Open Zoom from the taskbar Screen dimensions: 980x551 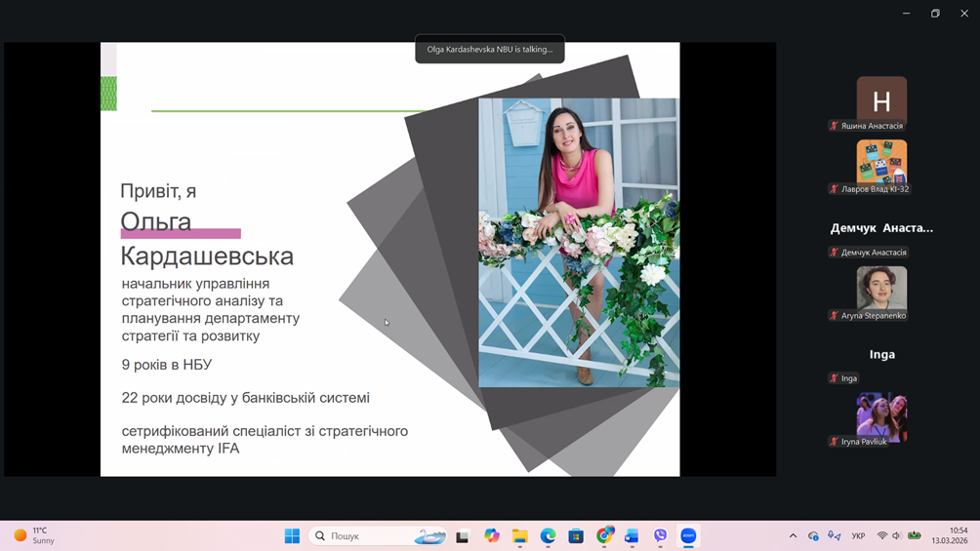coord(688,535)
